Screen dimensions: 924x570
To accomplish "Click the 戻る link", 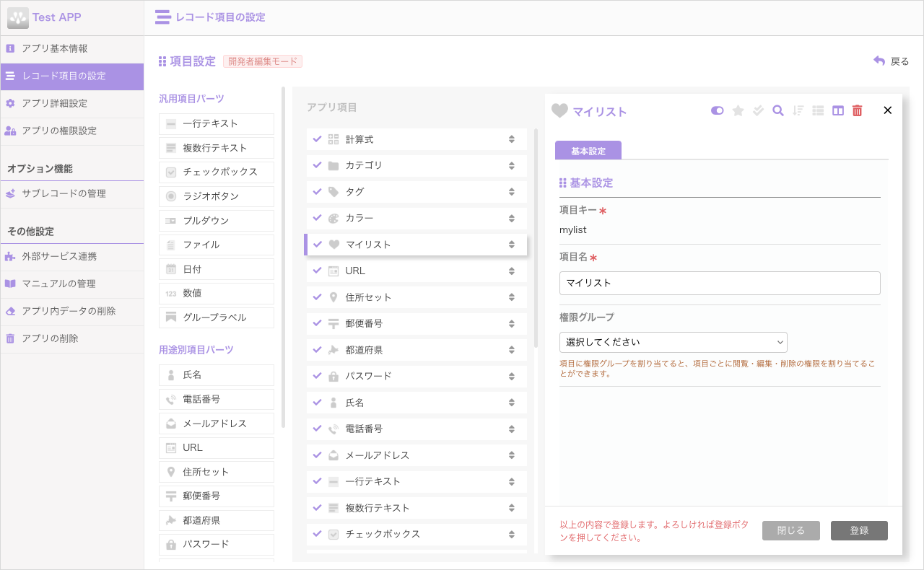I will [x=899, y=61].
